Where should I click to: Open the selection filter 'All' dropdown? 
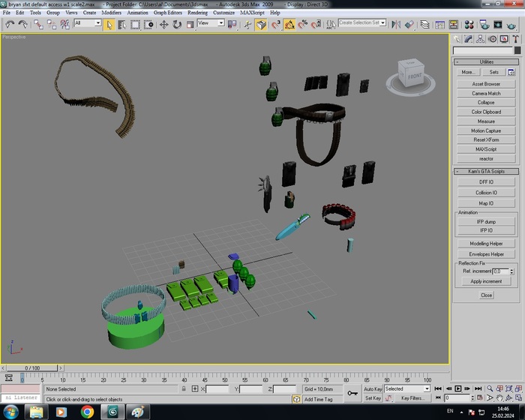coord(87,23)
